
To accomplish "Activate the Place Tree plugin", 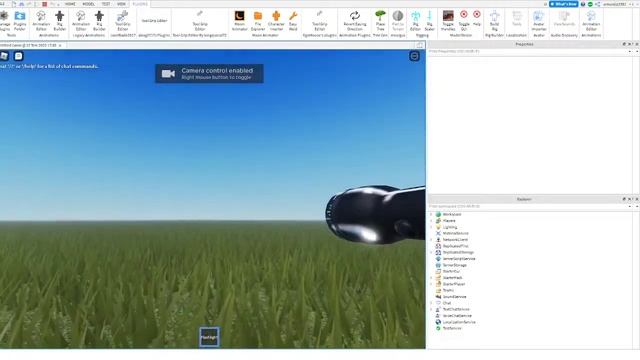I will 380,21.
